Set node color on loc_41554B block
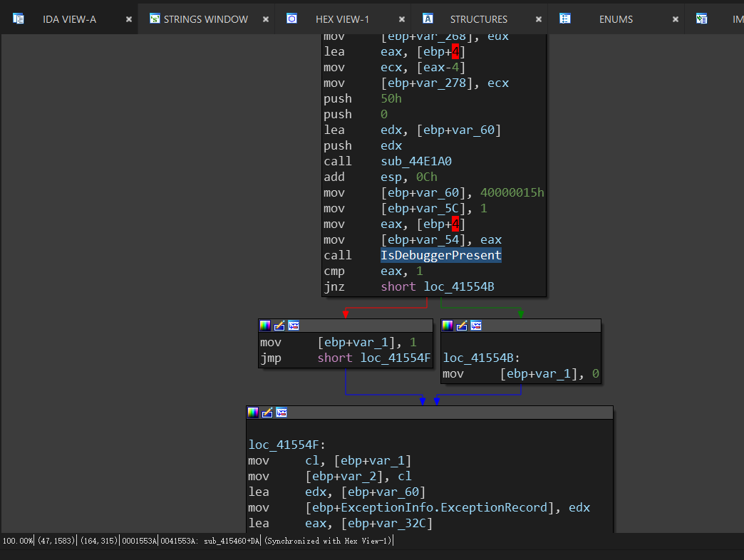 pos(448,326)
